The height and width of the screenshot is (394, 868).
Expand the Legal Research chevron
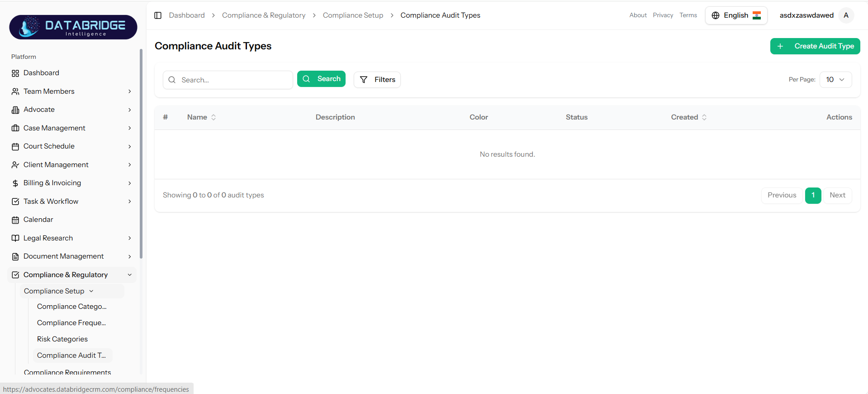click(x=130, y=238)
